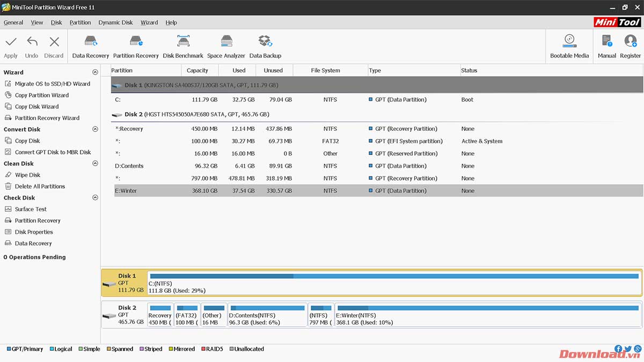Collapse the Wizard section
This screenshot has height=362, width=644.
95,72
